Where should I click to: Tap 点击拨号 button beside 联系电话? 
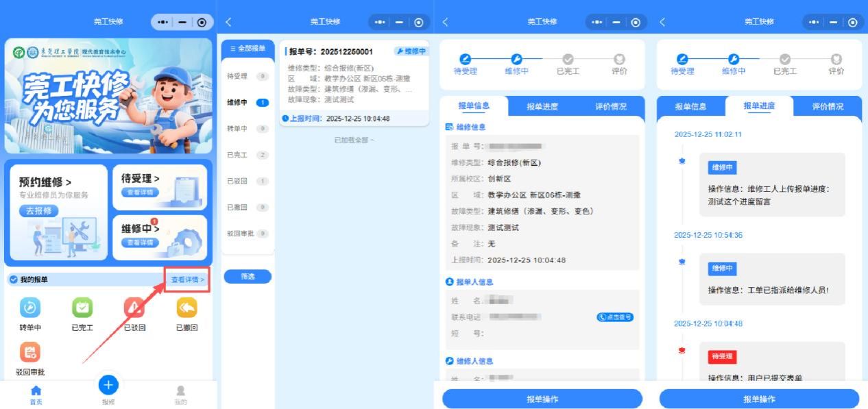[614, 317]
